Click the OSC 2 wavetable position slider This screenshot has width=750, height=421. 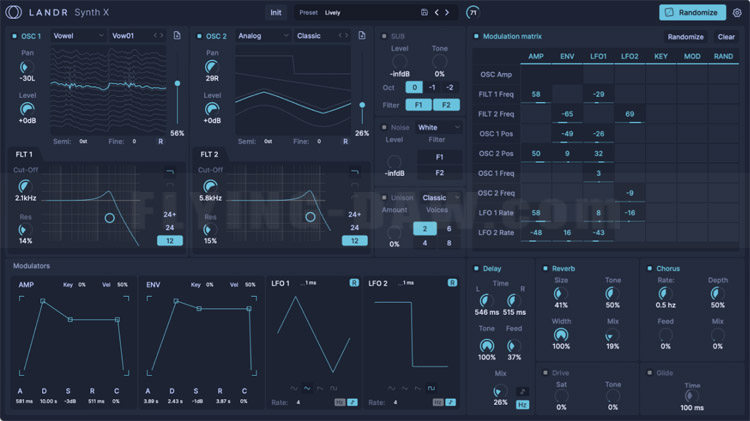coord(362,105)
